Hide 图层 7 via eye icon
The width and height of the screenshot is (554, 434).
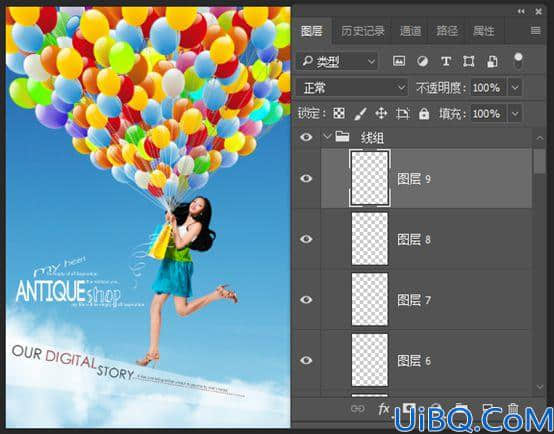pyautogui.click(x=306, y=300)
